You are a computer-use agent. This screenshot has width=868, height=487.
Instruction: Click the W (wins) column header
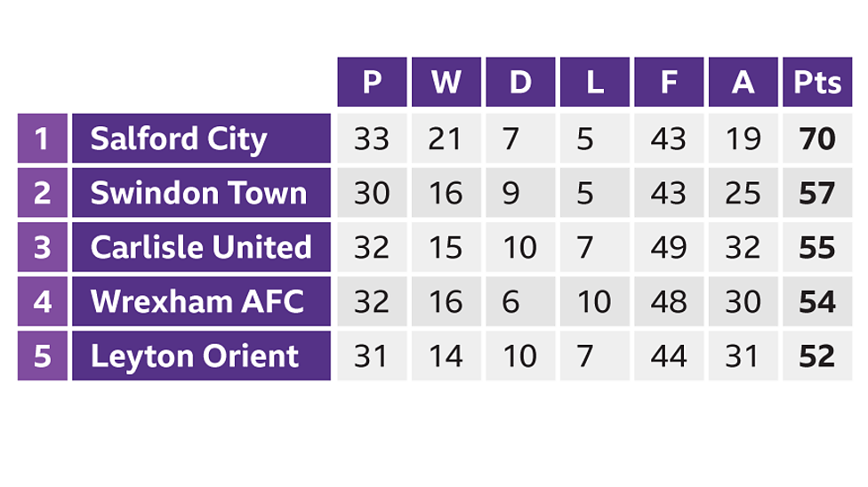[x=446, y=83]
